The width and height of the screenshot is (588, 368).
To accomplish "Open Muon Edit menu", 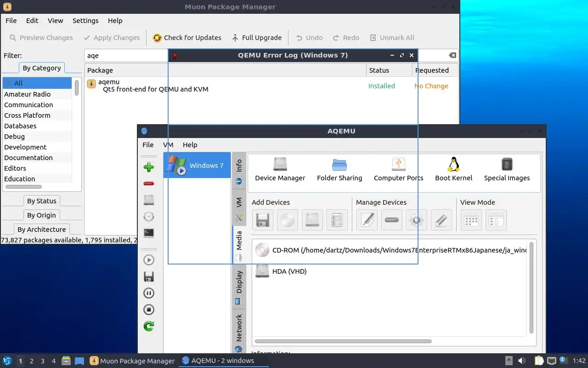I will click(x=32, y=21).
